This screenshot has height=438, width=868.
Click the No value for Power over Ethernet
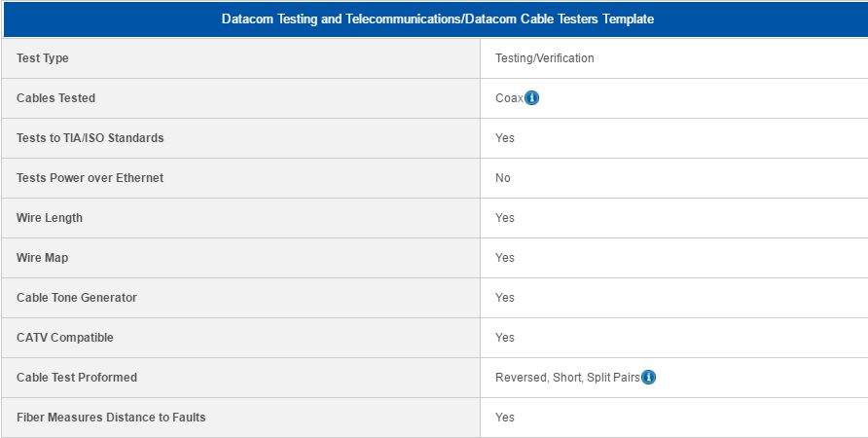tap(503, 178)
